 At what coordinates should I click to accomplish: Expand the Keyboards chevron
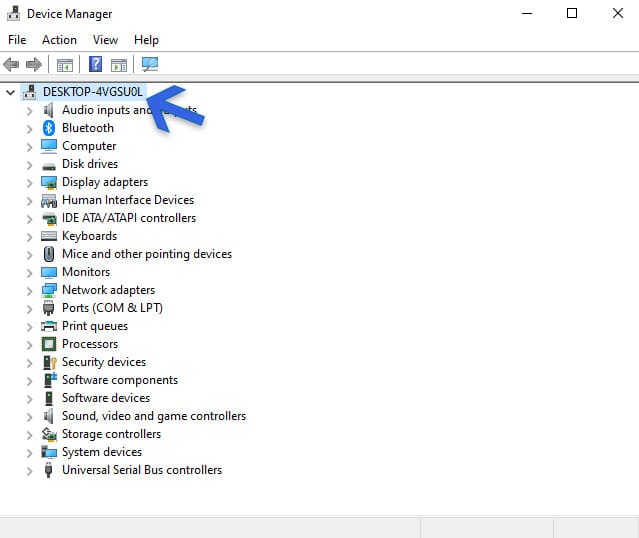tap(29, 237)
